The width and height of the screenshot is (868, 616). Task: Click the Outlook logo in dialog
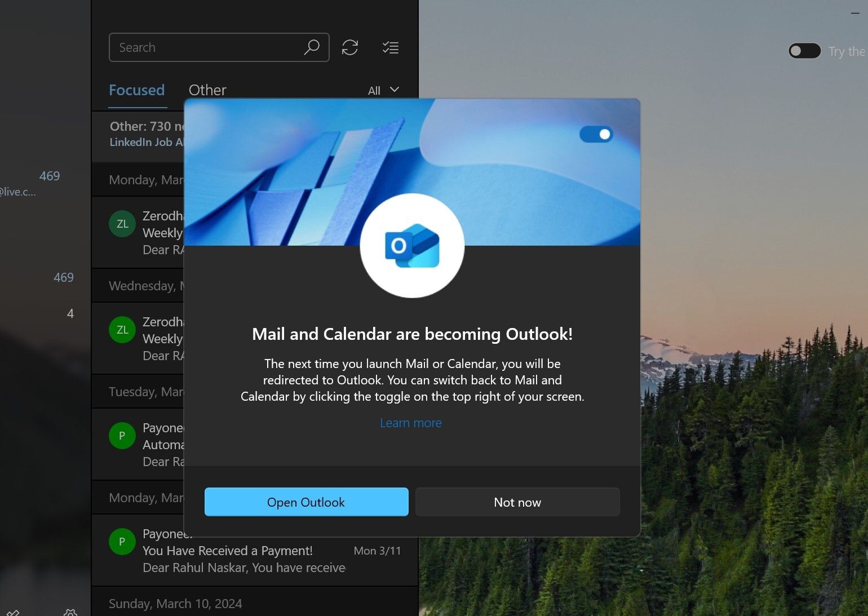[x=412, y=246]
